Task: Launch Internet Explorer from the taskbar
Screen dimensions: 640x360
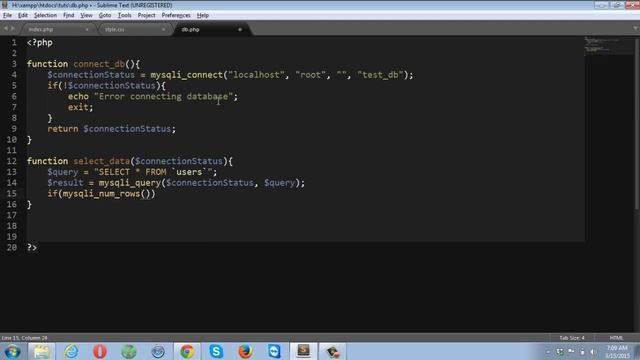Action: click(x=71, y=351)
